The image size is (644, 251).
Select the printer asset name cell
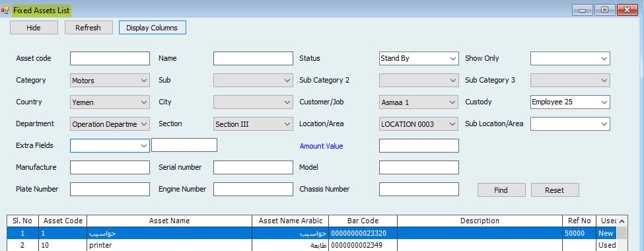pos(170,245)
